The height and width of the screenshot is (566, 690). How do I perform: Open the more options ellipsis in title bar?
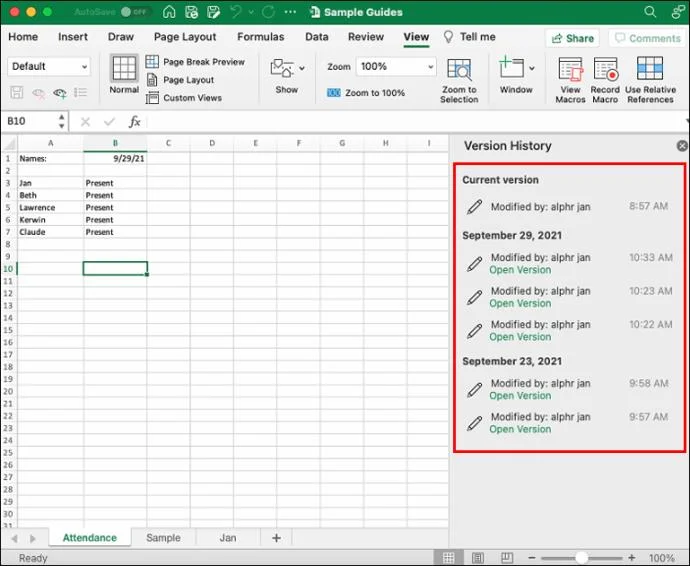(x=290, y=12)
